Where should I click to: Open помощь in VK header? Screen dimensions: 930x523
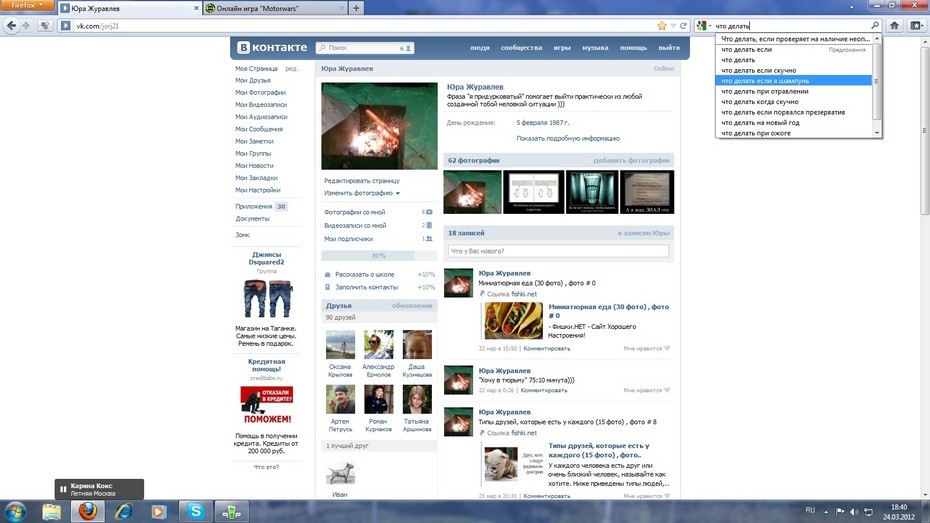(633, 47)
